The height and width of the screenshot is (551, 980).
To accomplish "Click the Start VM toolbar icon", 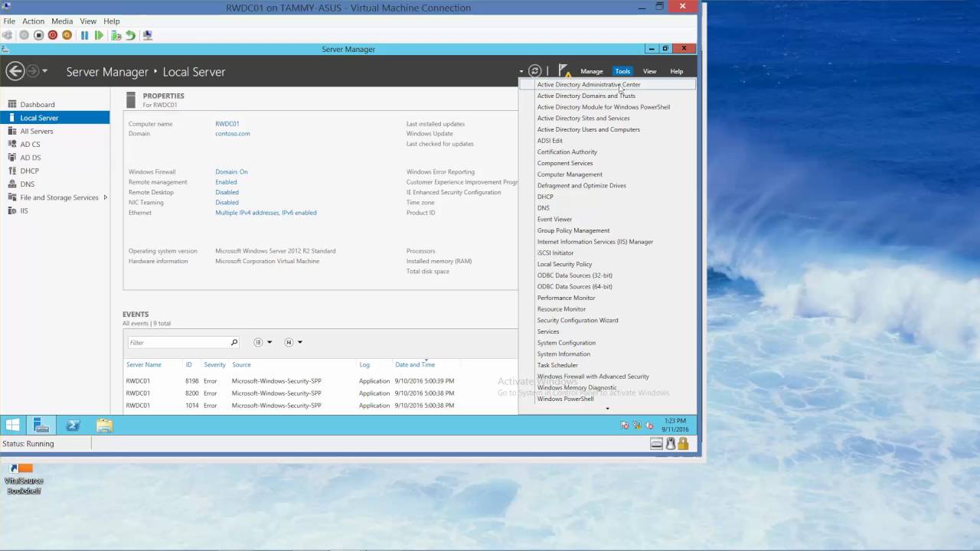I will 24,35.
